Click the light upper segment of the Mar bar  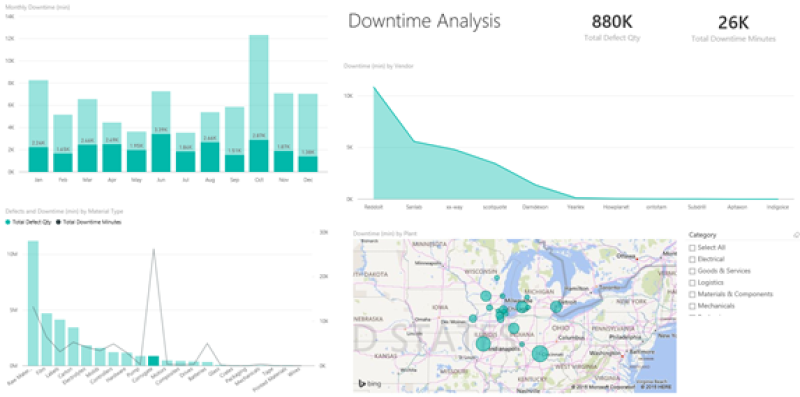87,121
